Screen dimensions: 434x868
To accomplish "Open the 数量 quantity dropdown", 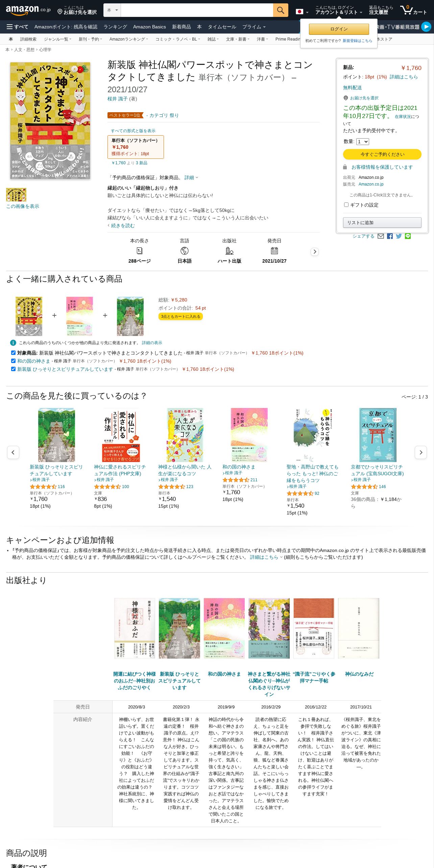I will (363, 142).
